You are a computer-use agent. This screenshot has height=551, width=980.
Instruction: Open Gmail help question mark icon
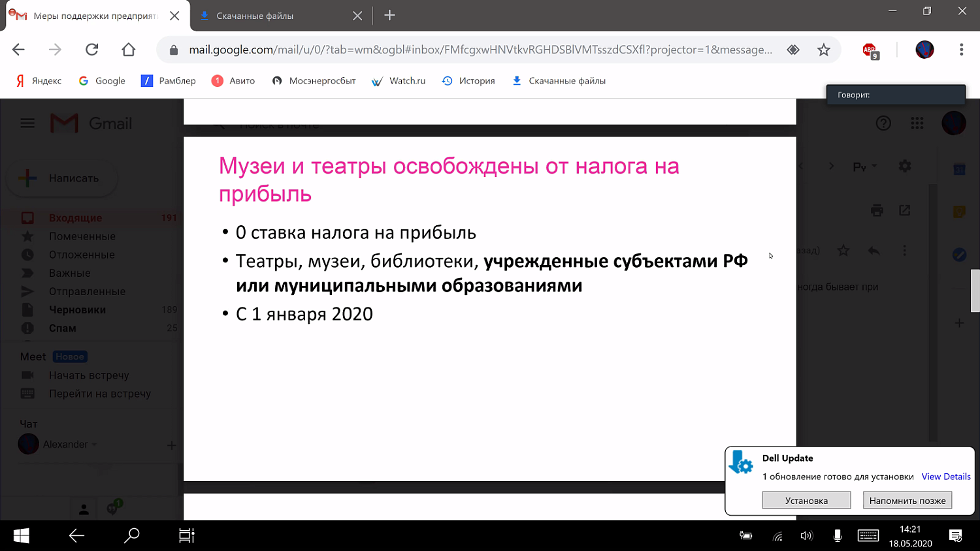(x=883, y=123)
